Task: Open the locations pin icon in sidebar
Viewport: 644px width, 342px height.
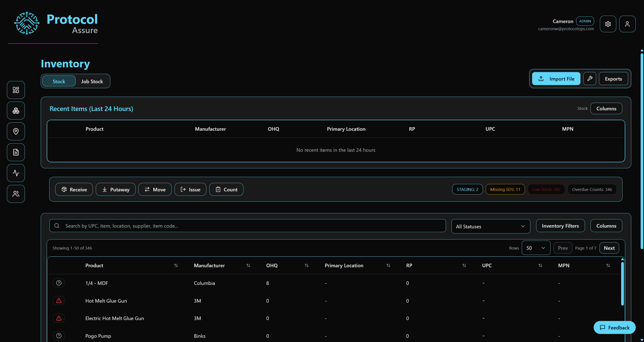Action: pos(15,131)
